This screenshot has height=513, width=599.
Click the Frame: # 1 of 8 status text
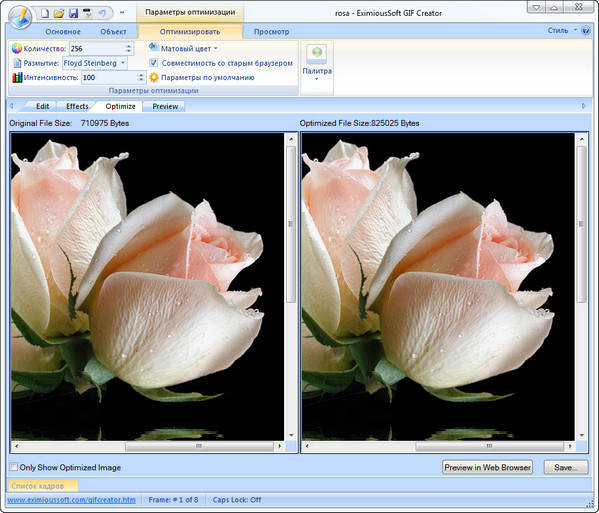[173, 500]
